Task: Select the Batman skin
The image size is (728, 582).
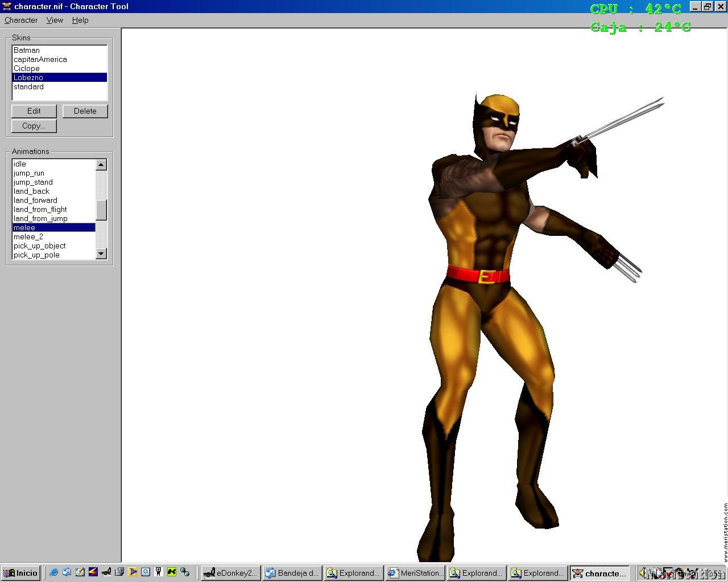Action: click(60, 50)
